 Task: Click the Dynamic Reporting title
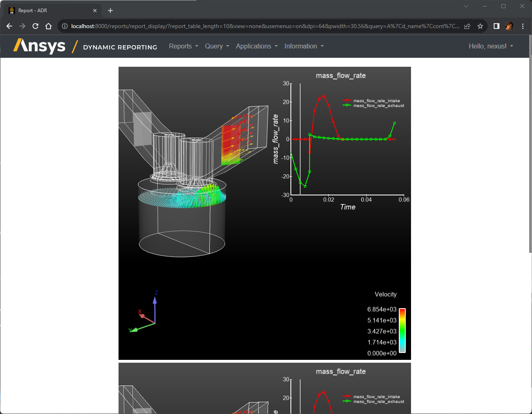120,47
